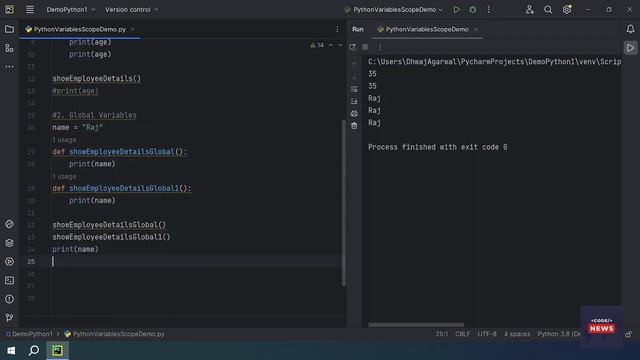This screenshot has height=360, width=640.
Task: Click the 1 usage hint above showEmployeeDetailsGlobal1
Action: pyautogui.click(x=64, y=177)
